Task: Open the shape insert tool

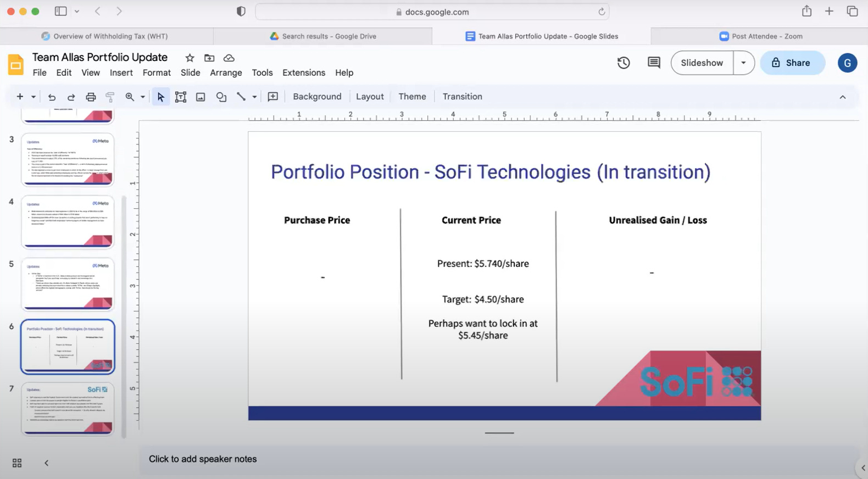Action: (x=221, y=97)
